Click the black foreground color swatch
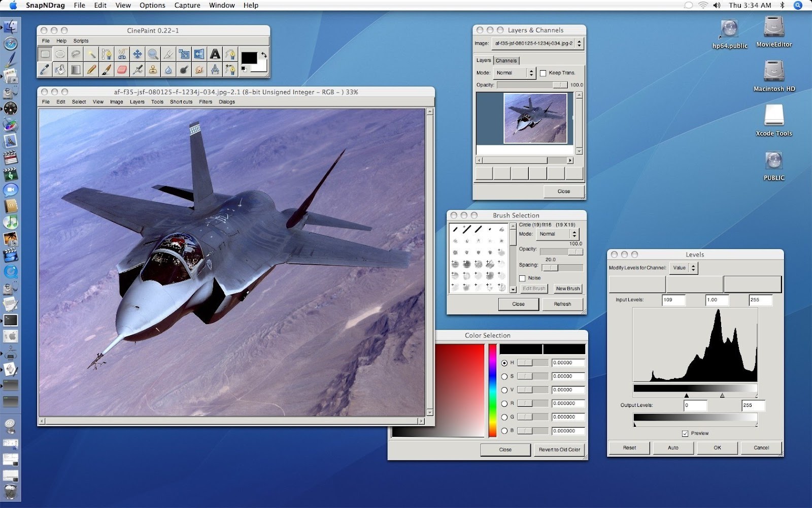The height and width of the screenshot is (508, 812). tap(249, 58)
